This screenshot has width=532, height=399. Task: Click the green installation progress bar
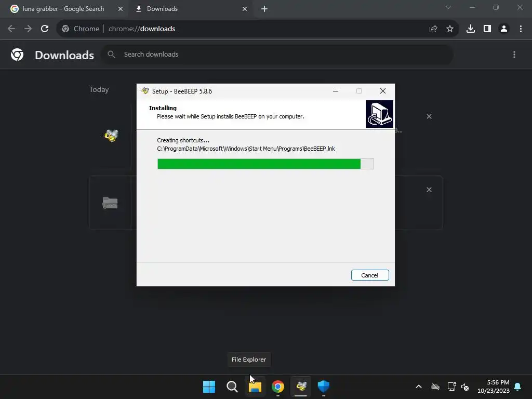(265, 164)
